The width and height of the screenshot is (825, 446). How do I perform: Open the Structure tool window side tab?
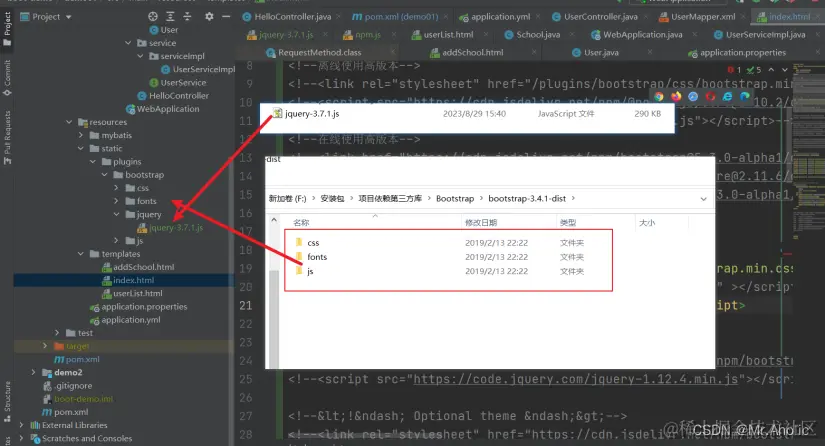click(7, 401)
